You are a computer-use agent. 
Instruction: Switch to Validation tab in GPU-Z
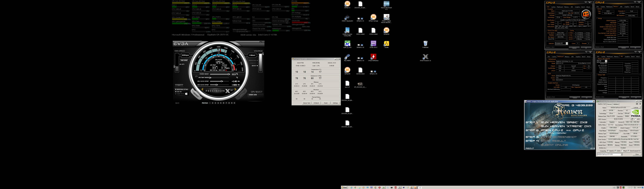pos(616,104)
